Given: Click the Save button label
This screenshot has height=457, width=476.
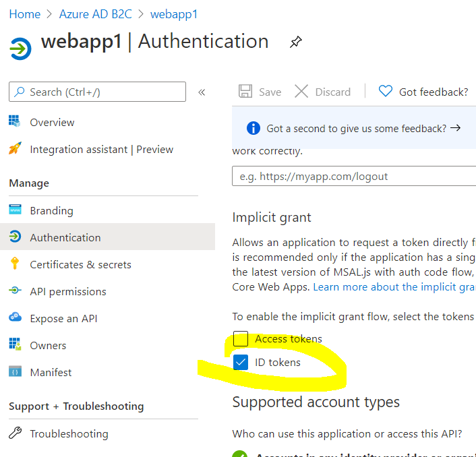Looking at the screenshot, I should coord(270,92).
